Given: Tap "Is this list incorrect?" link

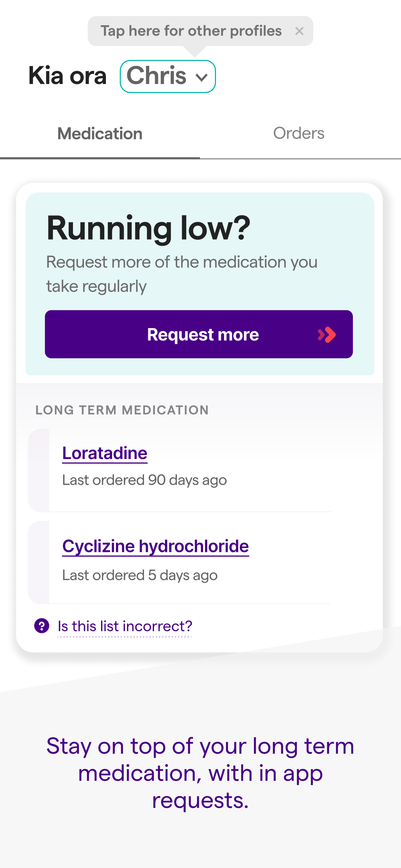Looking at the screenshot, I should point(125,626).
